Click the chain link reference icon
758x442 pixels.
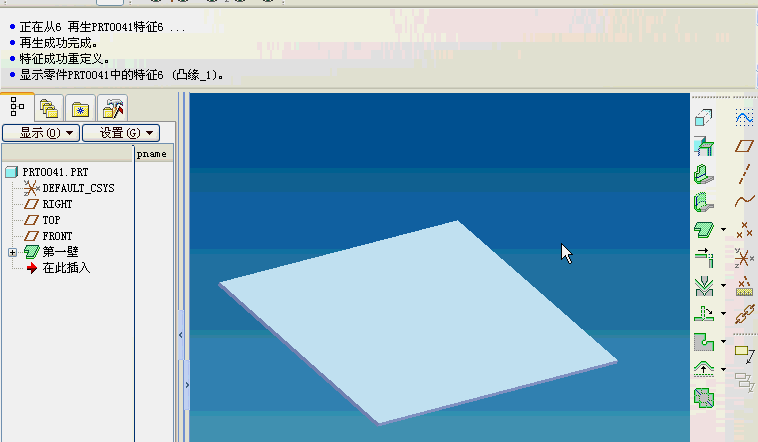[744, 314]
